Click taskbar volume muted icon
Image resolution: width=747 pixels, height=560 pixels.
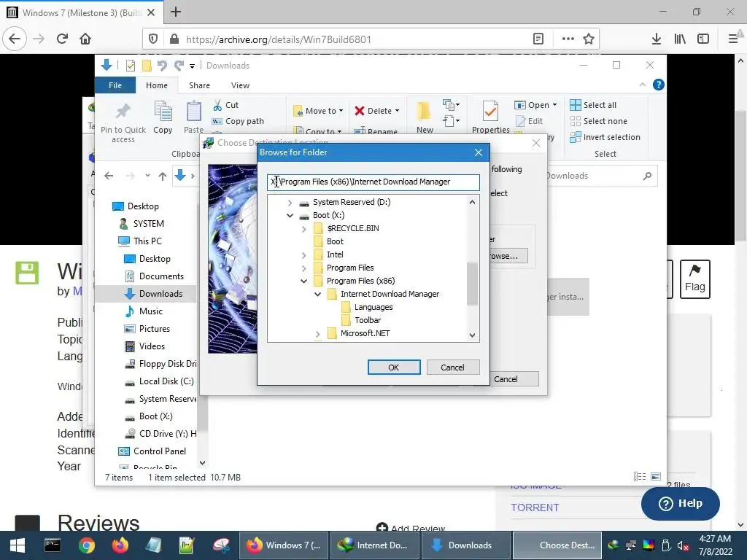(683, 545)
